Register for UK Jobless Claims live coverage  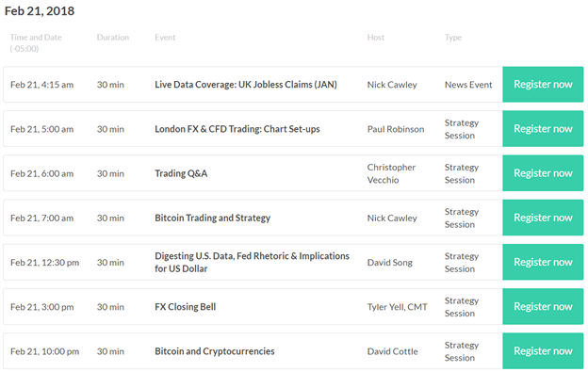(x=543, y=85)
